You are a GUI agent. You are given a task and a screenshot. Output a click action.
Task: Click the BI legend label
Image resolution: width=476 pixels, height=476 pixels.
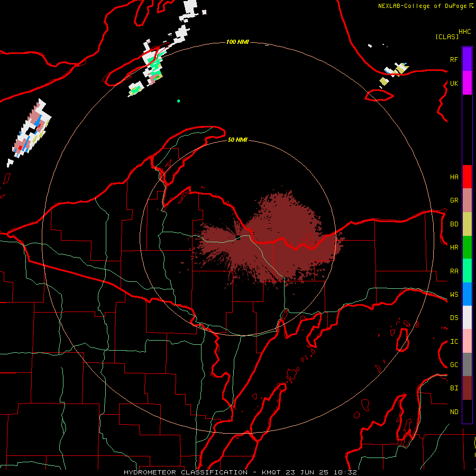coord(454,388)
